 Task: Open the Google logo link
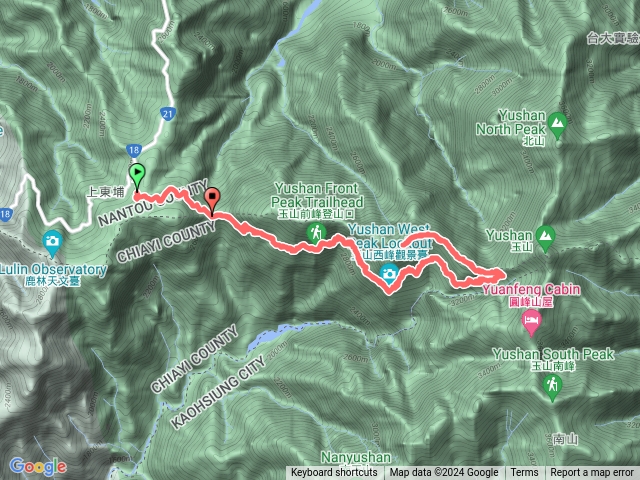(38, 467)
